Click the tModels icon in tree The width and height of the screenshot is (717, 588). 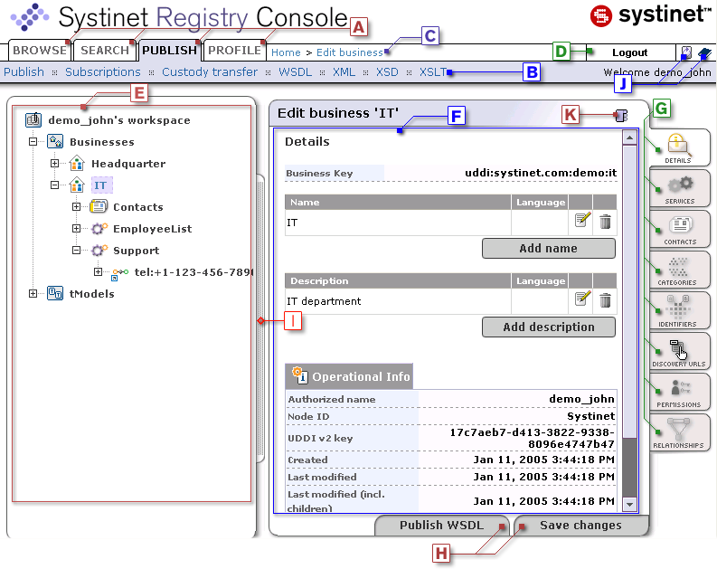(x=55, y=293)
